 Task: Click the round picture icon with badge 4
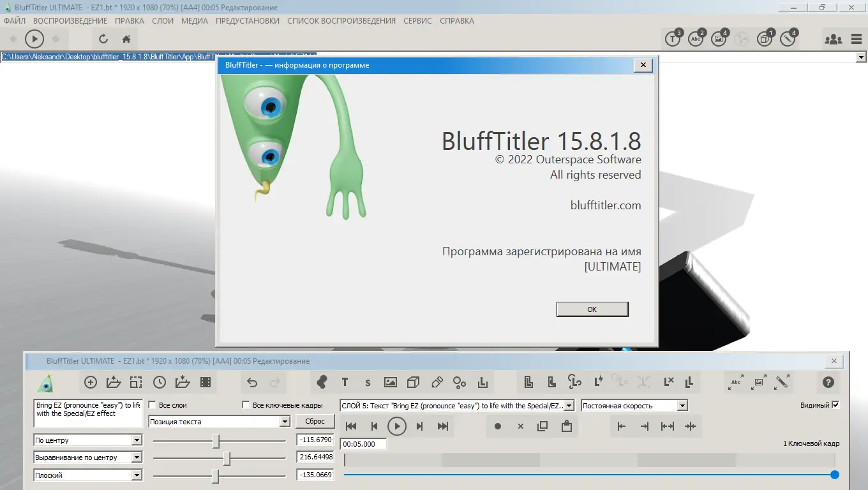(x=719, y=38)
